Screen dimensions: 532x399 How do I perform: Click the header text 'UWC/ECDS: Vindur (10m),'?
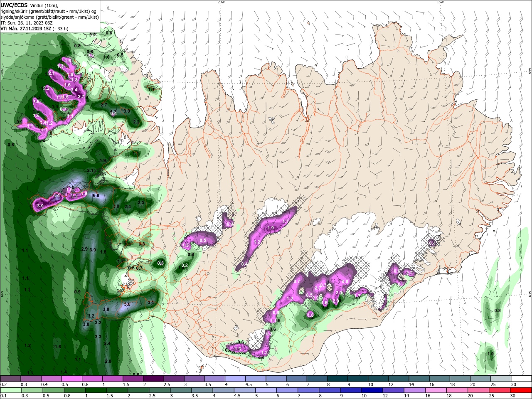click(30, 5)
